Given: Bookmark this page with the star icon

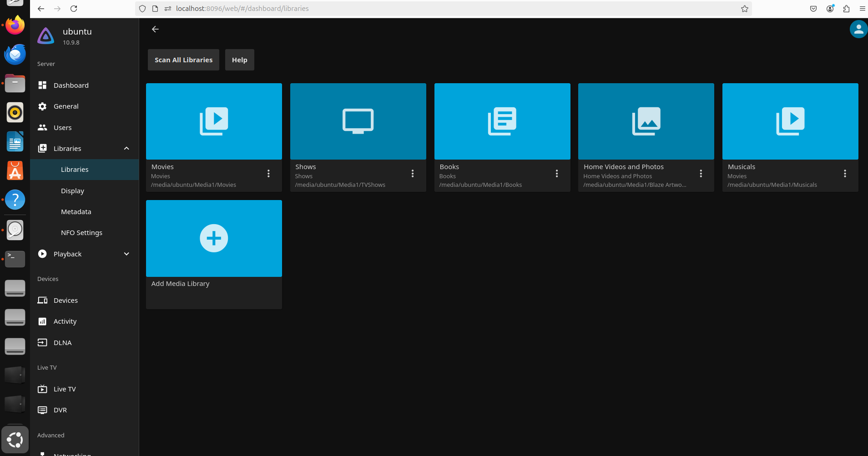Looking at the screenshot, I should pos(745,9).
